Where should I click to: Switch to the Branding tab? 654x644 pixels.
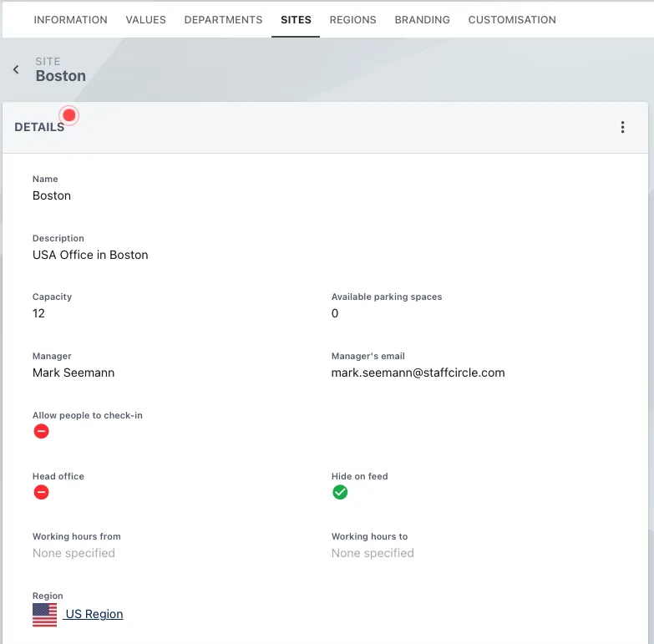[422, 19]
